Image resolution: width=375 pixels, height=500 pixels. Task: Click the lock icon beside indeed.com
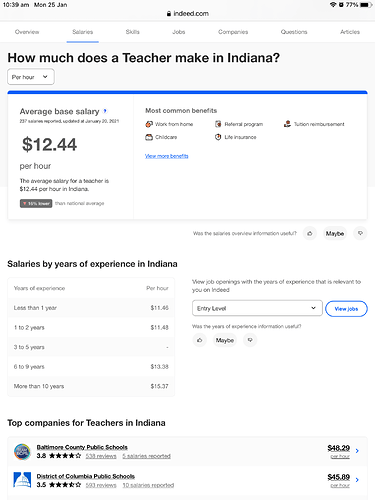pos(169,14)
